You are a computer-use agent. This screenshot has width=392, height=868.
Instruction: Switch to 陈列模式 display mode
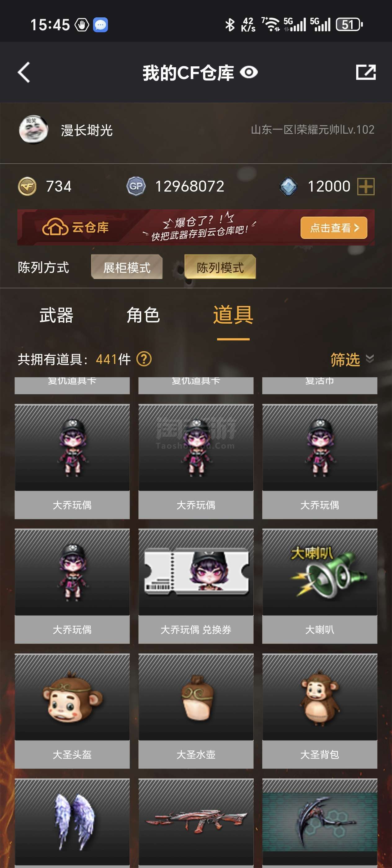(220, 267)
